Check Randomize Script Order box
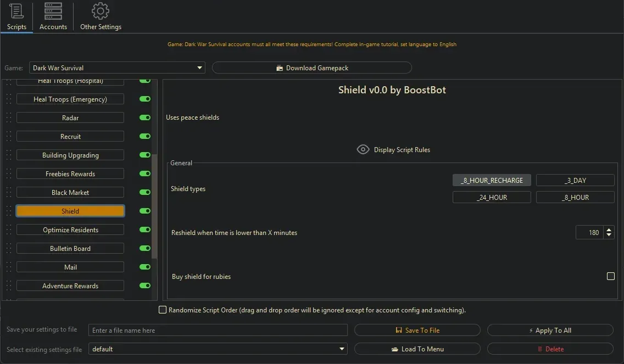The height and width of the screenshot is (364, 624). [163, 310]
